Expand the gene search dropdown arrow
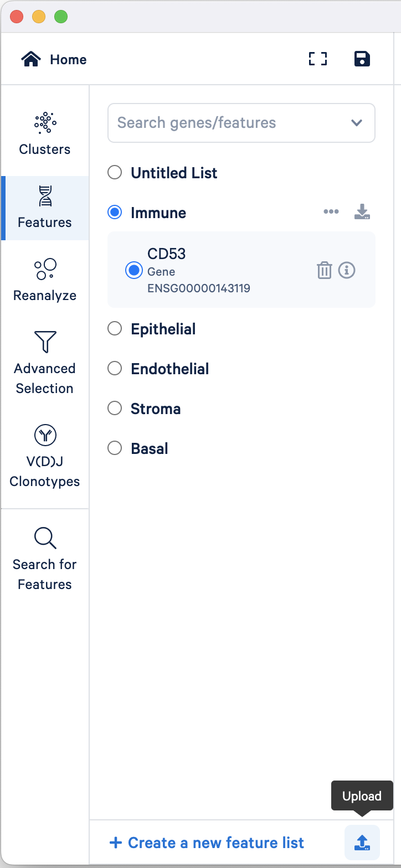This screenshot has height=868, width=401. coord(357,123)
